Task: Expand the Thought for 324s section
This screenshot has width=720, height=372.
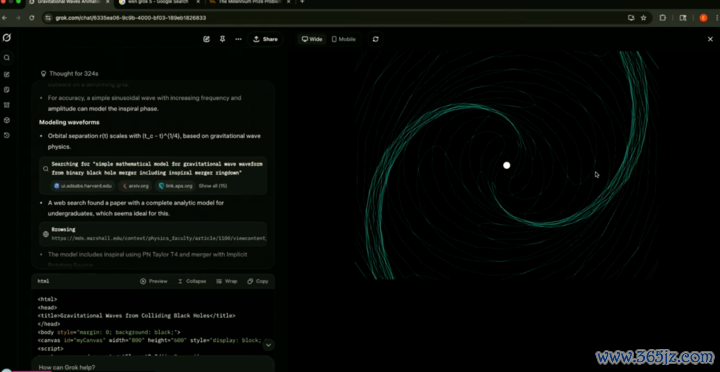Action: [69, 73]
